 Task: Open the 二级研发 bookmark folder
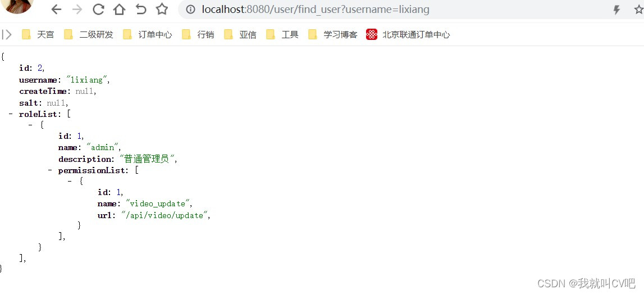(88, 34)
